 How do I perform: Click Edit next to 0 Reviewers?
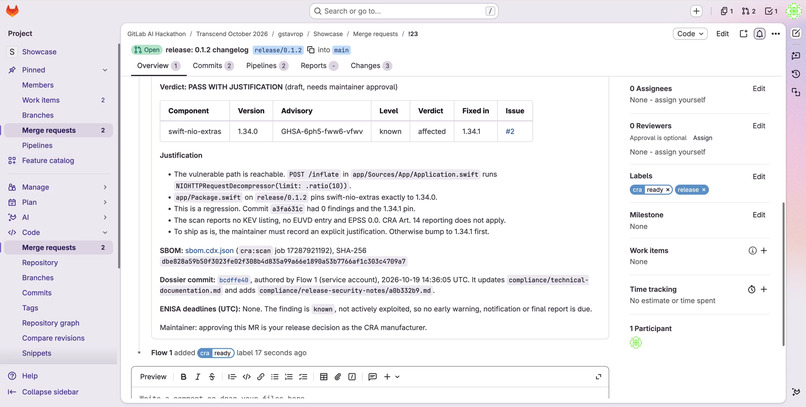tap(759, 125)
